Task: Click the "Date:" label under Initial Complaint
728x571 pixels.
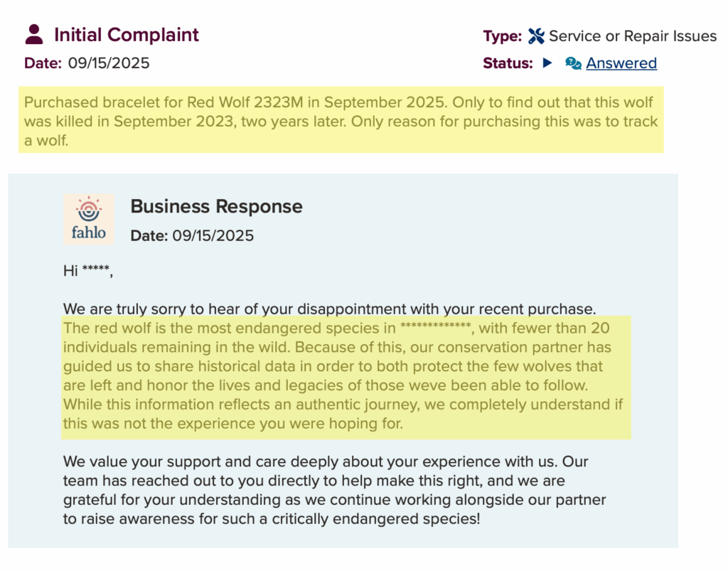Action: (43, 63)
